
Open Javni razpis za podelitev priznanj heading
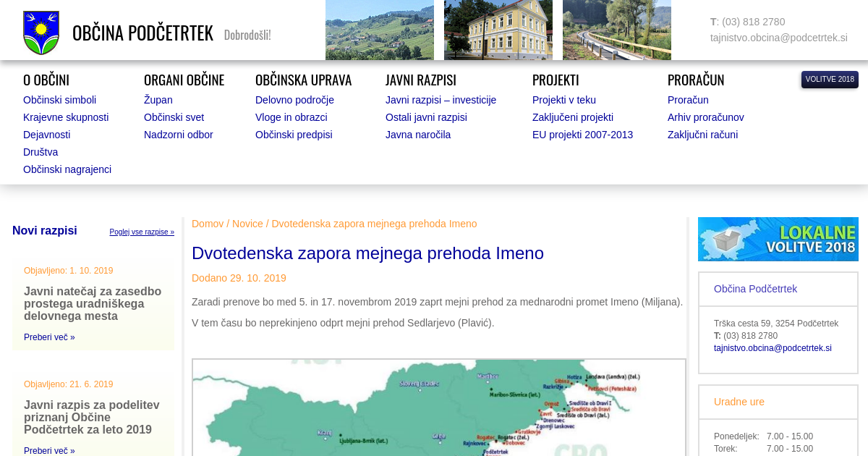92,418
